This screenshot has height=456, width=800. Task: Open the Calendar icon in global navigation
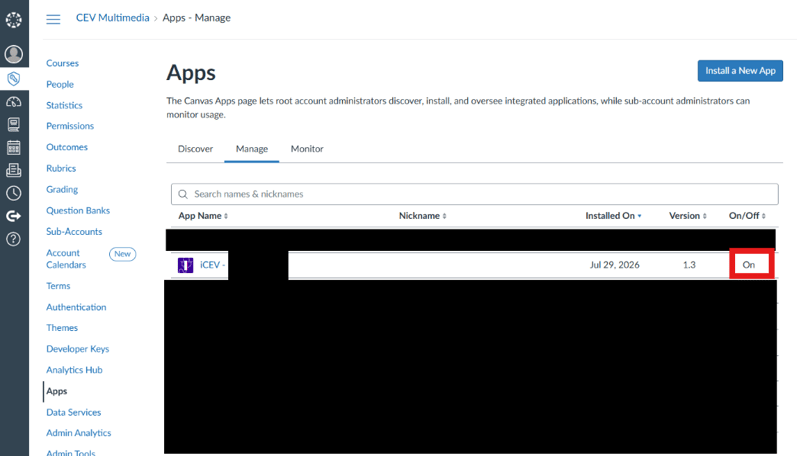pyautogui.click(x=14, y=147)
